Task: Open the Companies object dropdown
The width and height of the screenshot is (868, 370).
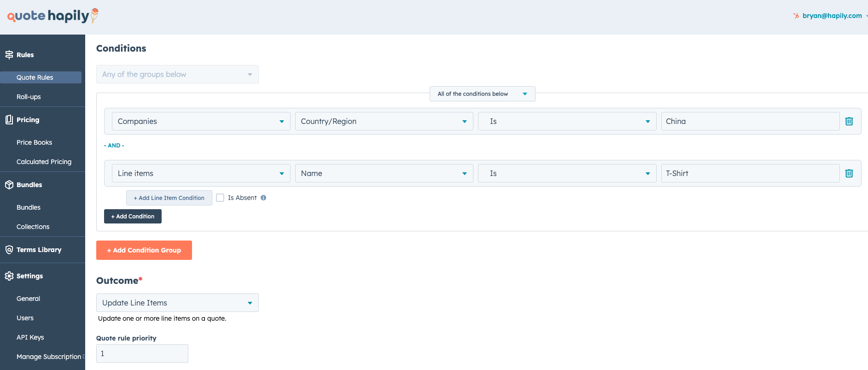Action: [201, 121]
